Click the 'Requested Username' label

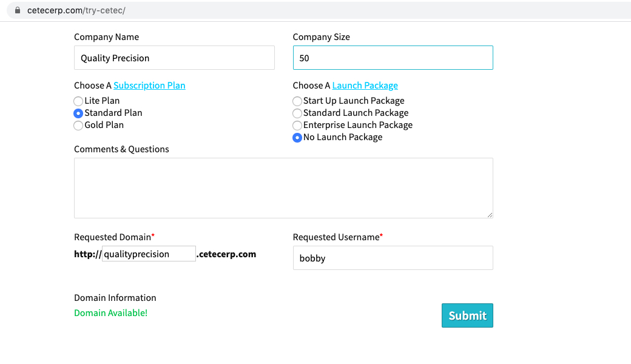(x=336, y=237)
